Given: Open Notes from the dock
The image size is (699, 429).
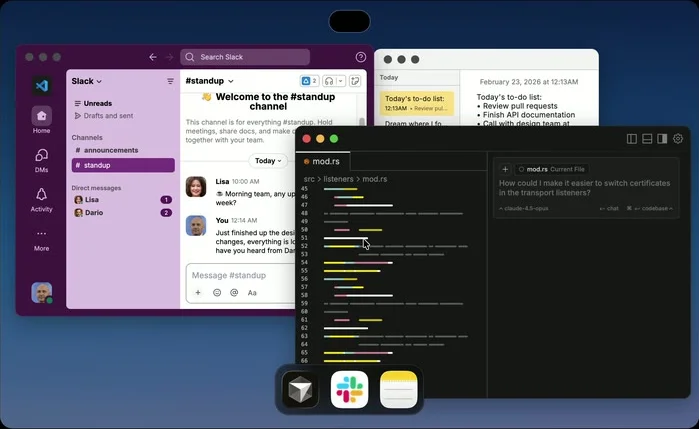Looking at the screenshot, I should coord(399,390).
